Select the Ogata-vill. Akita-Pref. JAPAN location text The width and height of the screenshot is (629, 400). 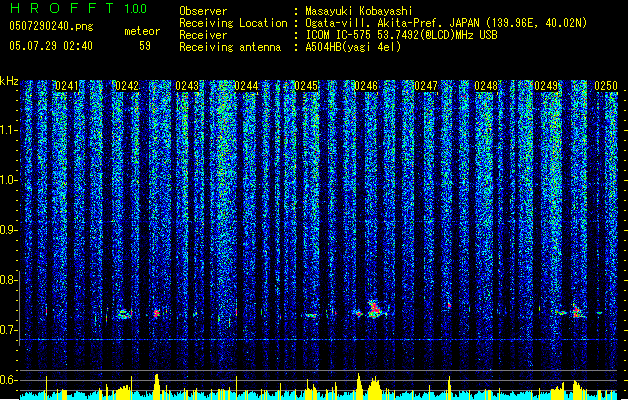point(446,23)
